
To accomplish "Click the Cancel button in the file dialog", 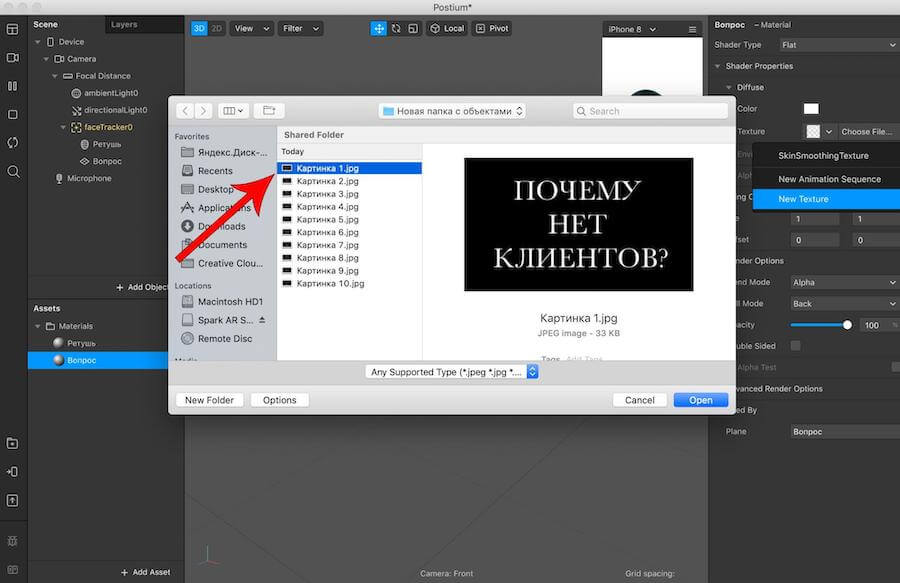I will point(639,399).
